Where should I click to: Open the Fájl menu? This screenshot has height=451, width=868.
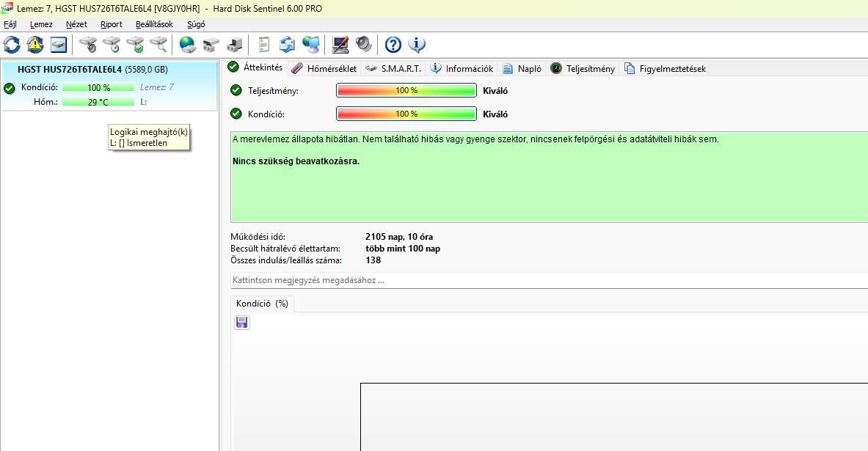(10, 24)
